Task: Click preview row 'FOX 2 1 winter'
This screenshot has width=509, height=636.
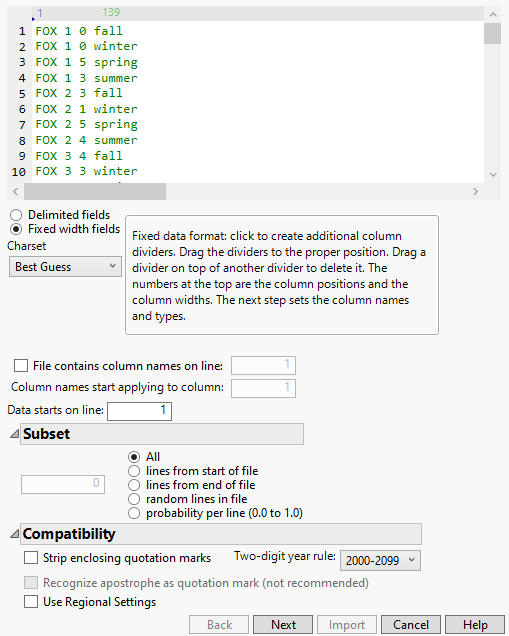Action: click(86, 109)
